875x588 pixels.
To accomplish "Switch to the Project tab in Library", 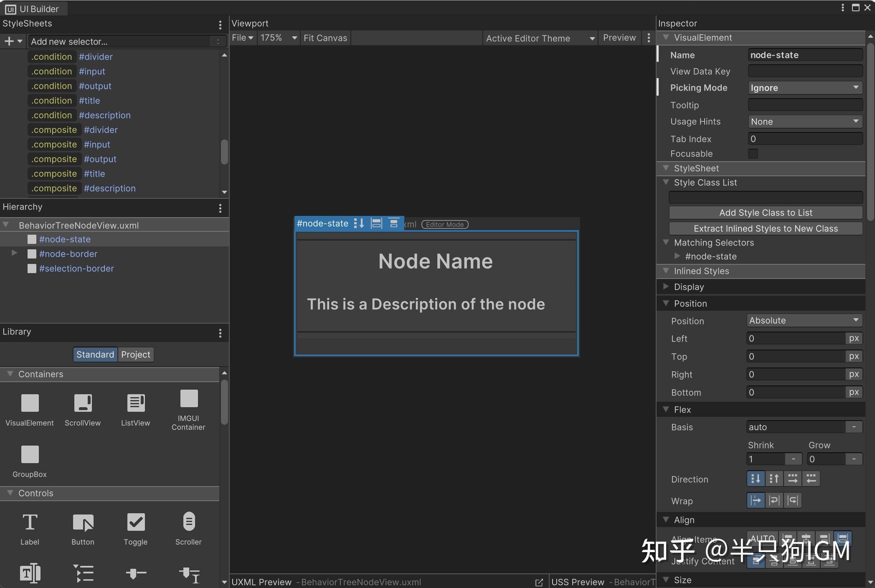I will point(135,354).
